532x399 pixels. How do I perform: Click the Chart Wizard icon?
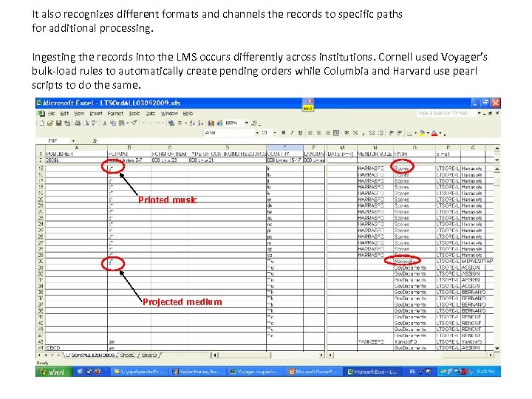(x=211, y=123)
